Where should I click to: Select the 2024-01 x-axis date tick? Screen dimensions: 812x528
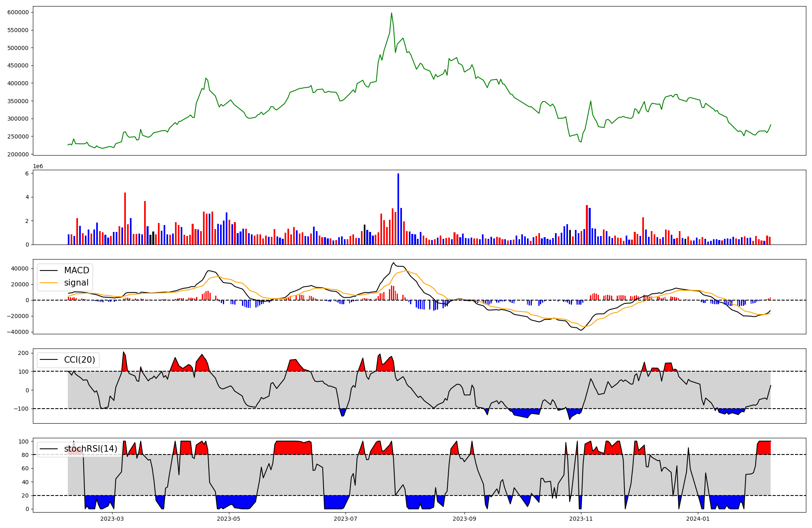point(698,519)
